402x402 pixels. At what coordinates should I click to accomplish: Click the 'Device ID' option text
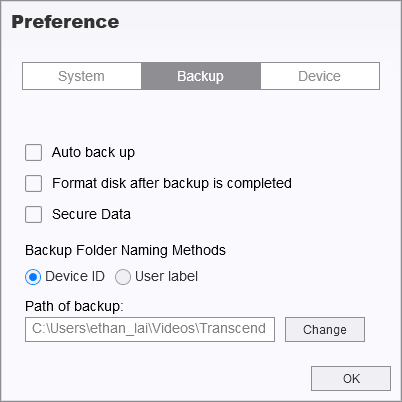pyautogui.click(x=75, y=276)
